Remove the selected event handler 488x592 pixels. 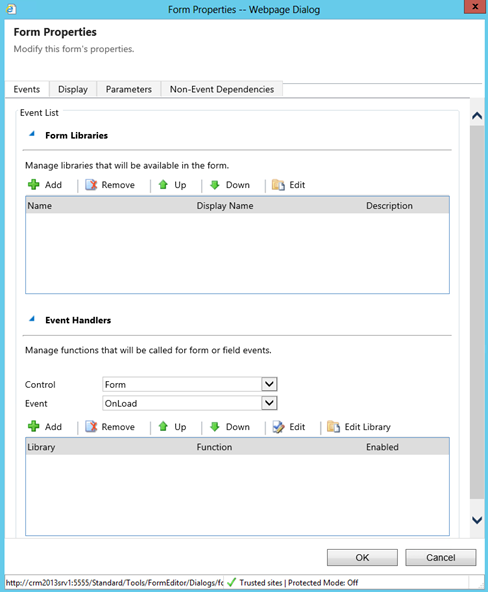coord(110,427)
